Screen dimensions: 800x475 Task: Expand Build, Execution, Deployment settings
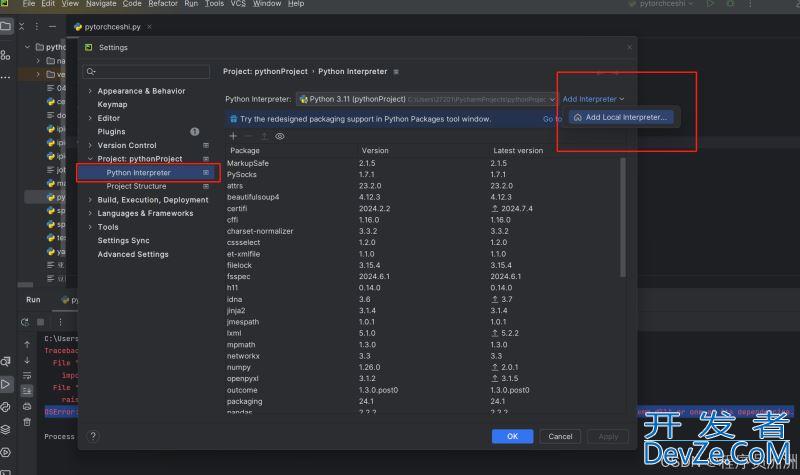[90, 200]
